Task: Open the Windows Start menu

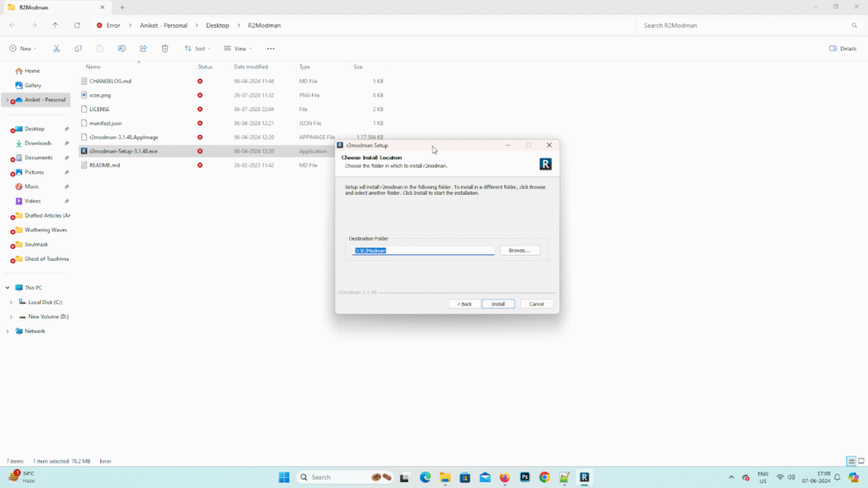Action: (284, 478)
